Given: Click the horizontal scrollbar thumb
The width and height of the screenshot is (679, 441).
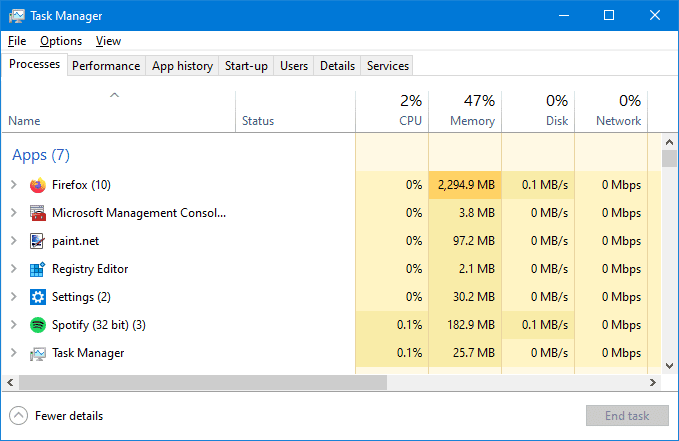Looking at the screenshot, I should (x=203, y=383).
